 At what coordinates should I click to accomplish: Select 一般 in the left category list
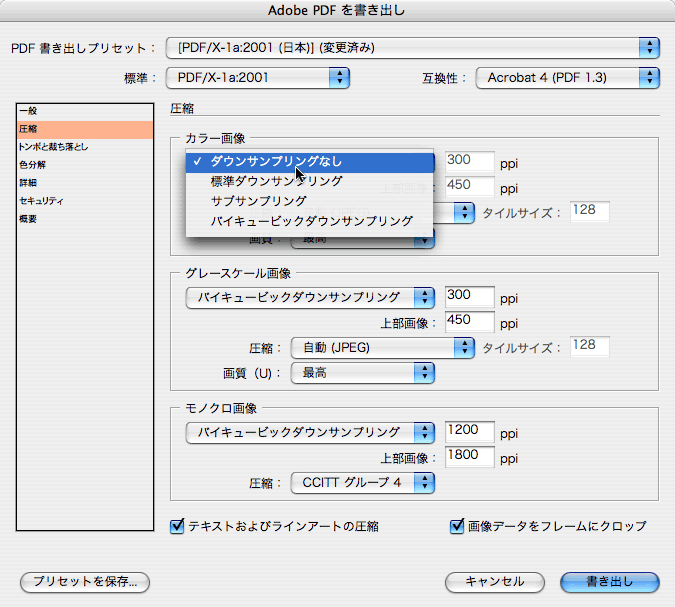(85, 111)
